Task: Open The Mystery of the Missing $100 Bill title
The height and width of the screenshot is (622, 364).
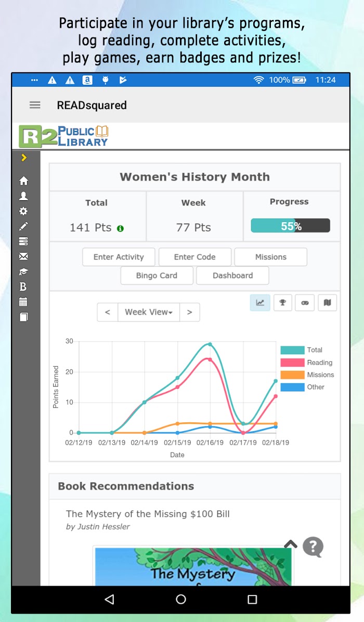Action: (x=148, y=514)
